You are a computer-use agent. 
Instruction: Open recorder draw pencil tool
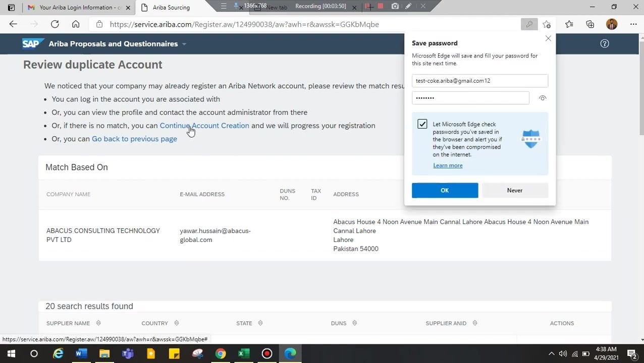(408, 6)
